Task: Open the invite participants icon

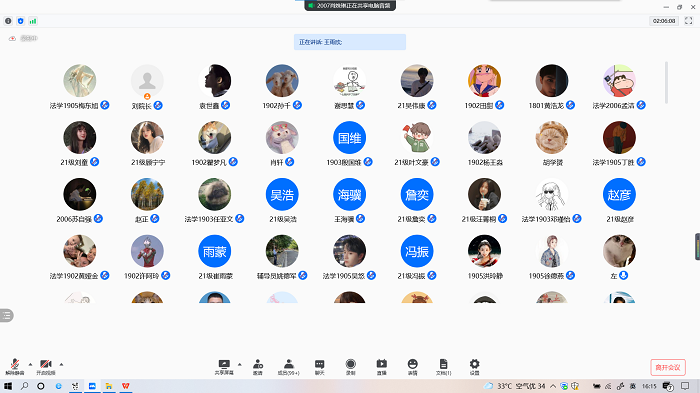Action: pos(258,367)
